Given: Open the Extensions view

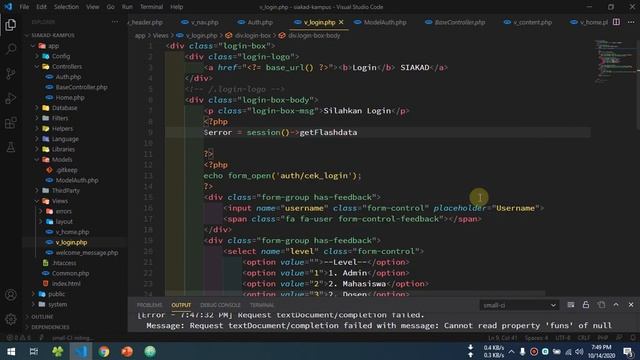Looking at the screenshot, I should [11, 122].
